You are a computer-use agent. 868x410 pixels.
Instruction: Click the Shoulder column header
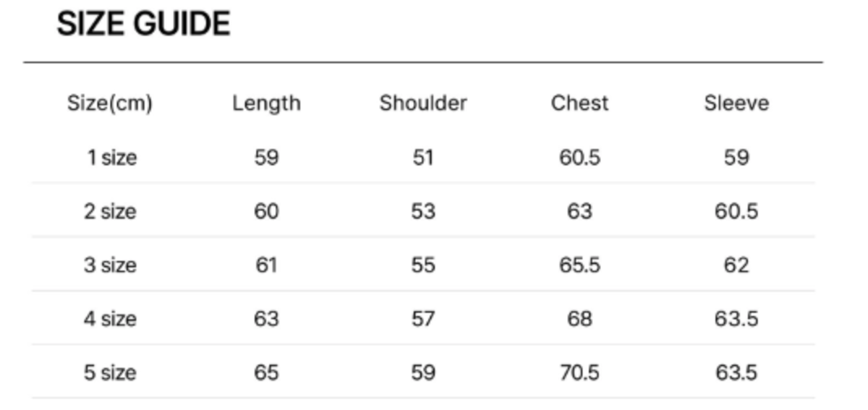pyautogui.click(x=423, y=103)
